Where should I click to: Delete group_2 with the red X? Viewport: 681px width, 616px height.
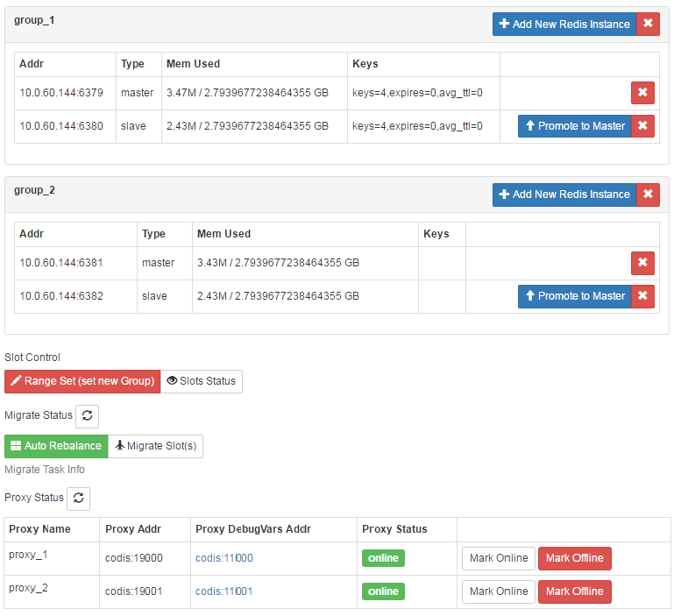click(x=648, y=194)
